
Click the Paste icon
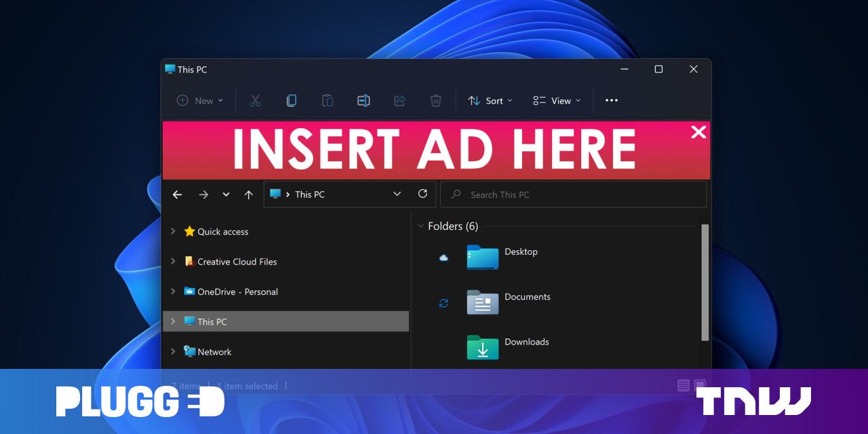328,100
